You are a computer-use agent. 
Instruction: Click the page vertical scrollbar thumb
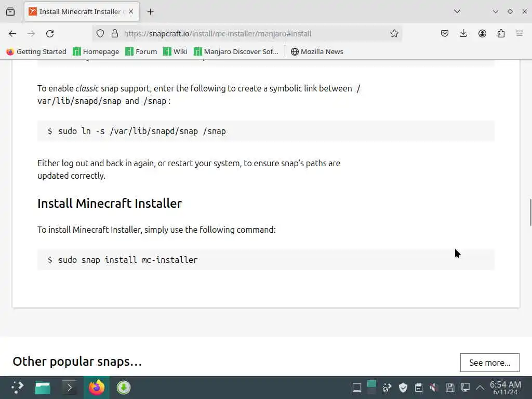530,212
